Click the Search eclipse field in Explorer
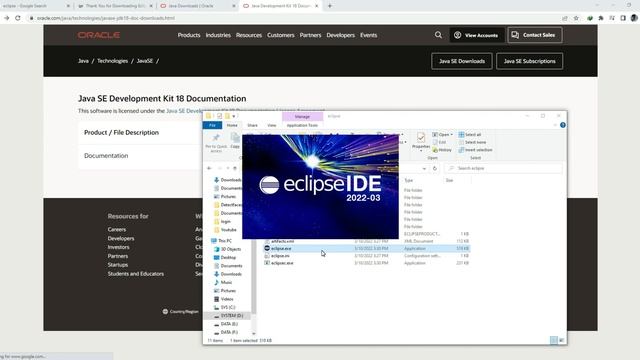This screenshot has width=640, height=360. tap(503, 168)
